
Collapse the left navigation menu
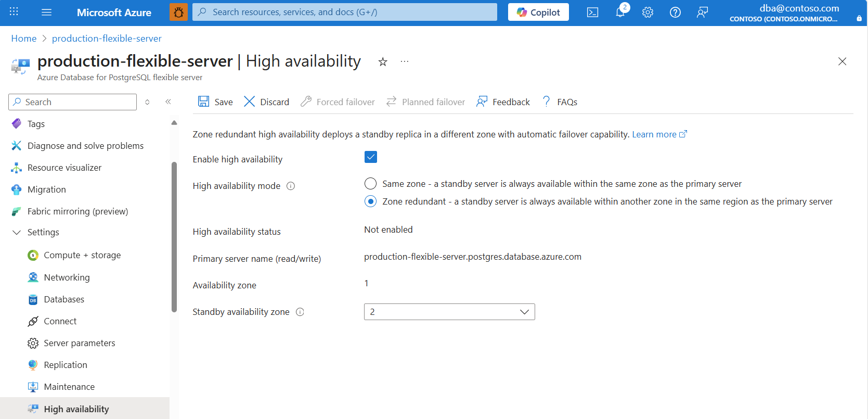click(168, 102)
